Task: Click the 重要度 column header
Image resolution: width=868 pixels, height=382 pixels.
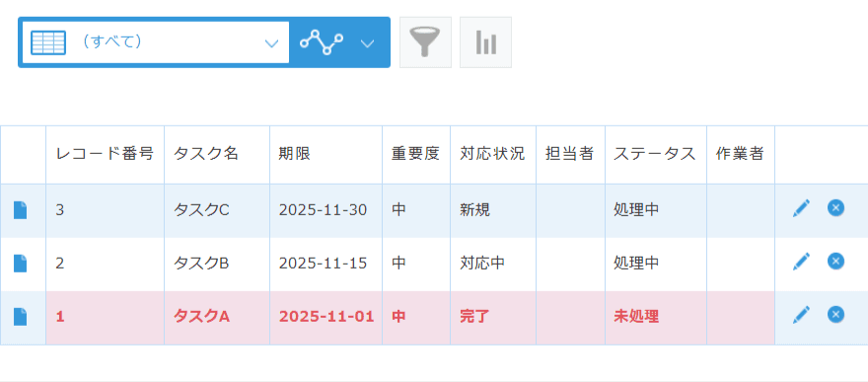Action: (416, 154)
